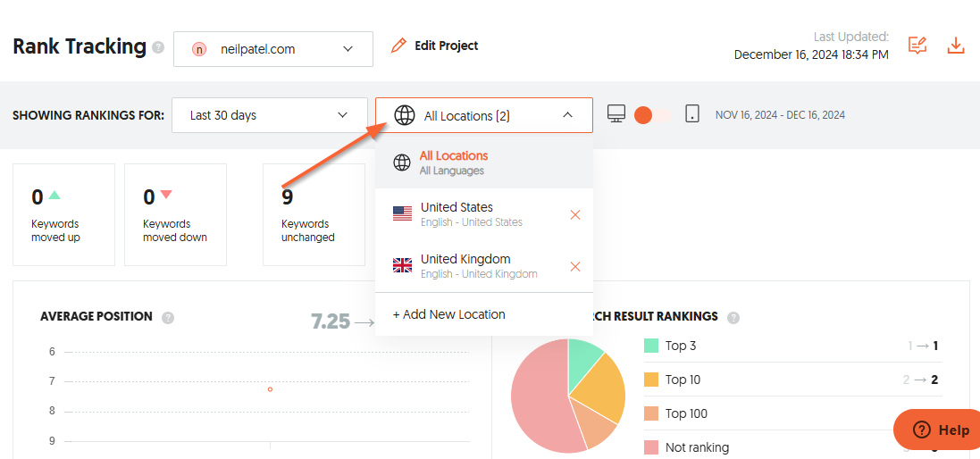Remove the United Kingdom location

point(575,266)
